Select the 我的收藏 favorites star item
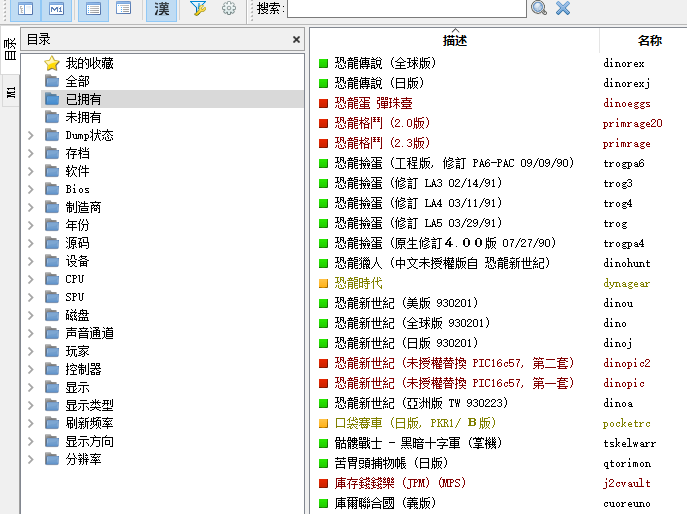699x519 pixels. (89, 63)
